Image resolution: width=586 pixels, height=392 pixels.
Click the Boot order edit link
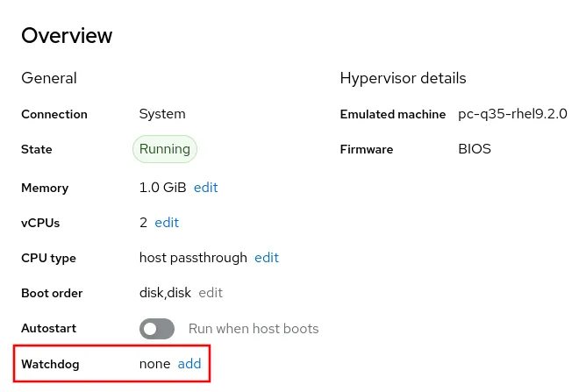click(x=211, y=293)
